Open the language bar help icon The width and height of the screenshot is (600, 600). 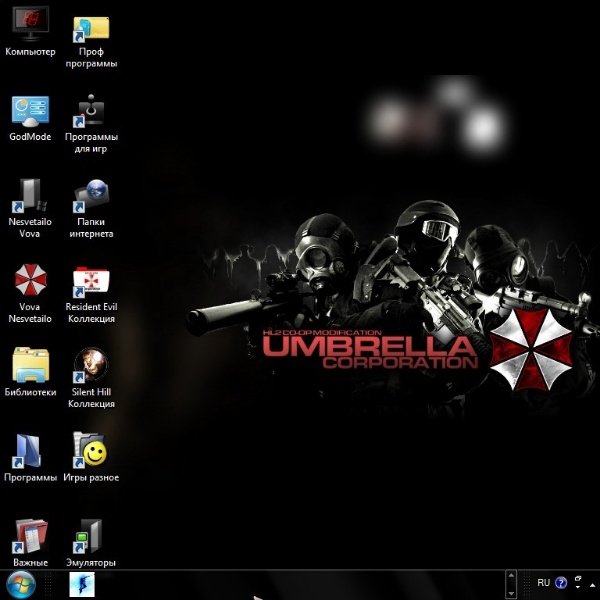[x=561, y=583]
